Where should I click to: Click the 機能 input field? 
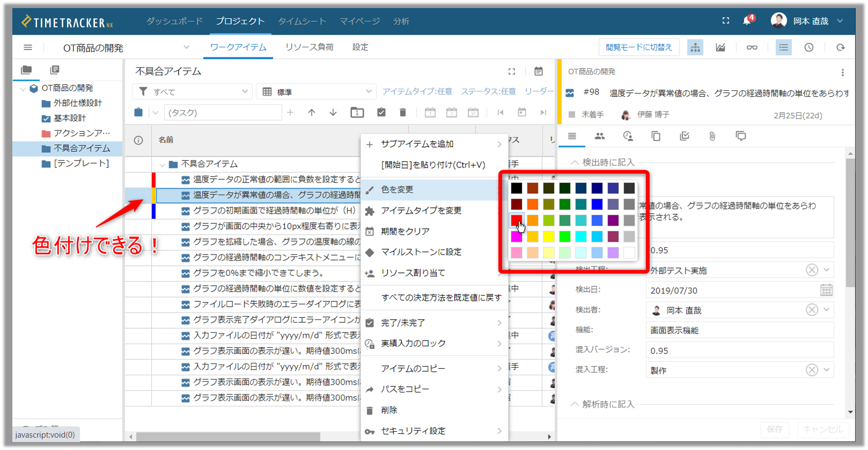tap(739, 330)
